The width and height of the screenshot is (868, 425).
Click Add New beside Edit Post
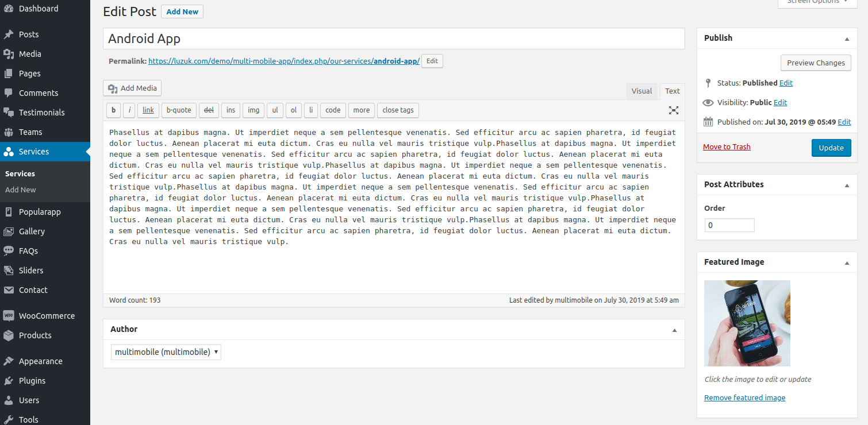[x=182, y=11]
